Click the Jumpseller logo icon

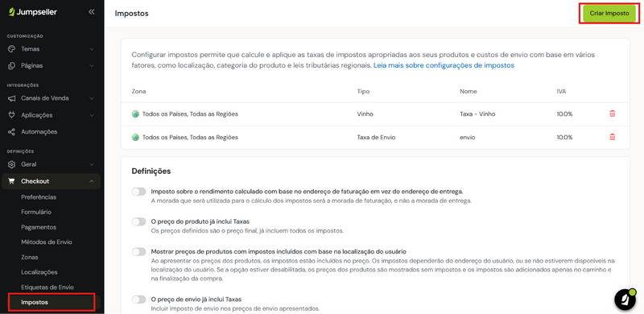[x=12, y=12]
